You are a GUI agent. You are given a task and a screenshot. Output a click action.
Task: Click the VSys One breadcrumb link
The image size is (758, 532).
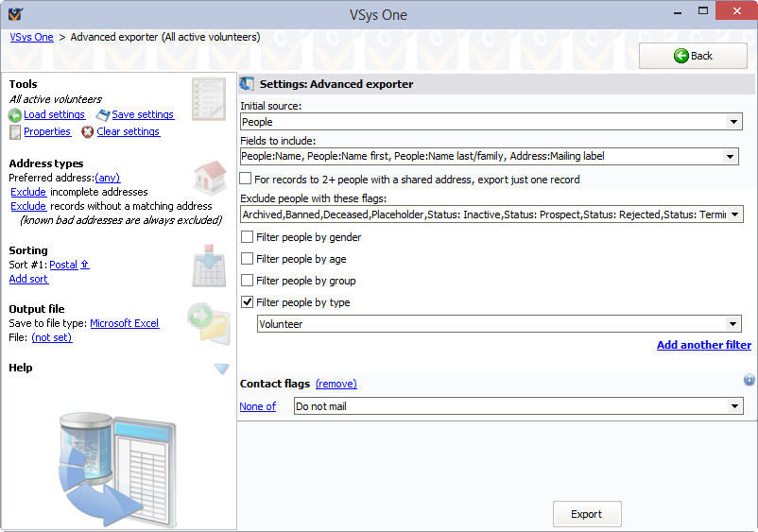31,38
